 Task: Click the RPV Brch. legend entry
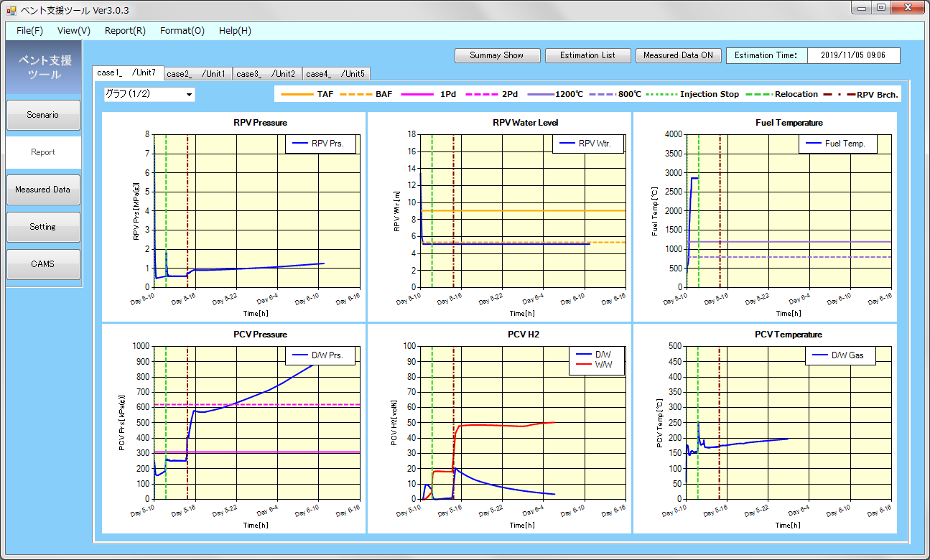pos(862,94)
